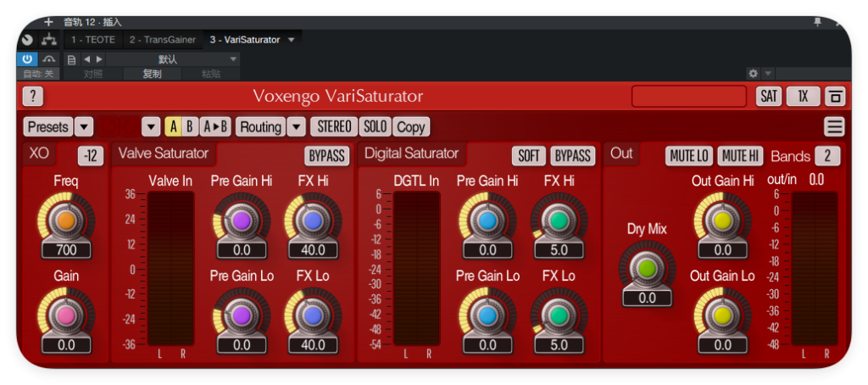Viewport: 868px width, 385px height.
Task: Select the 3 - VariSaturator tab
Action: pos(245,40)
